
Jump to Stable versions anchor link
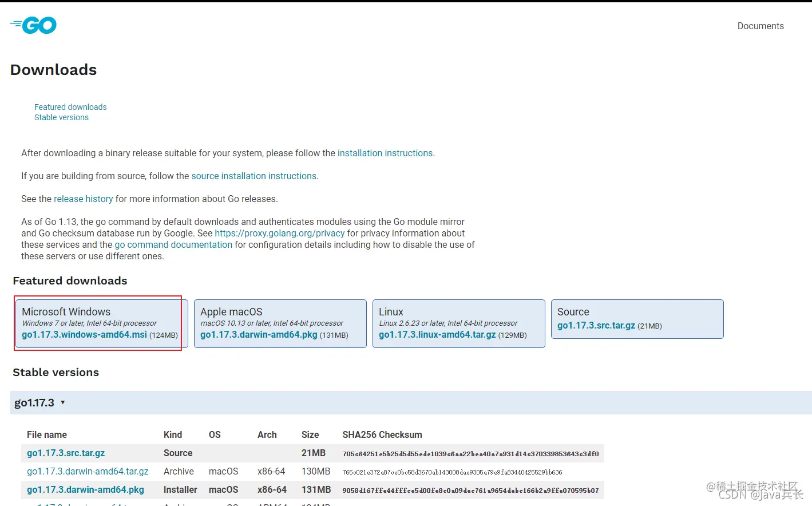pos(61,117)
